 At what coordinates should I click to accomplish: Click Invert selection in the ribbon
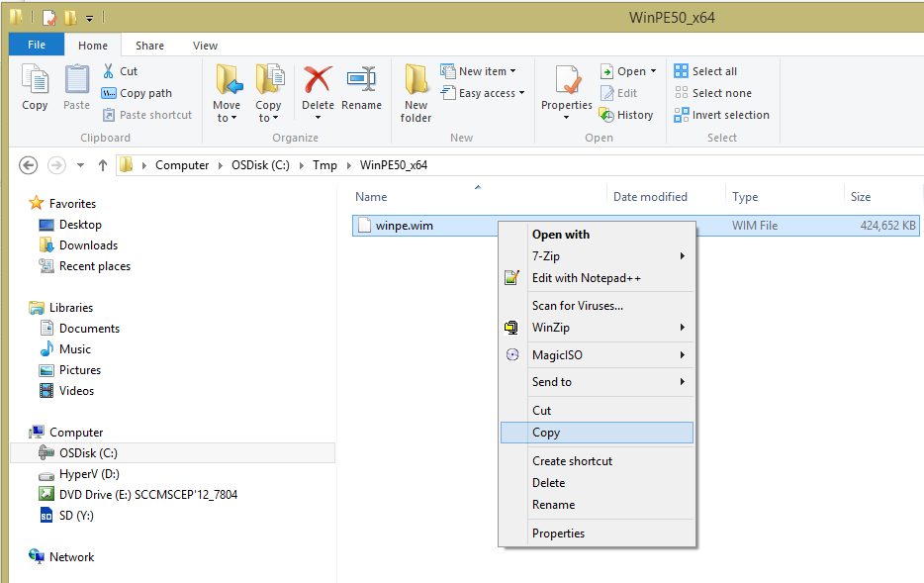click(722, 115)
